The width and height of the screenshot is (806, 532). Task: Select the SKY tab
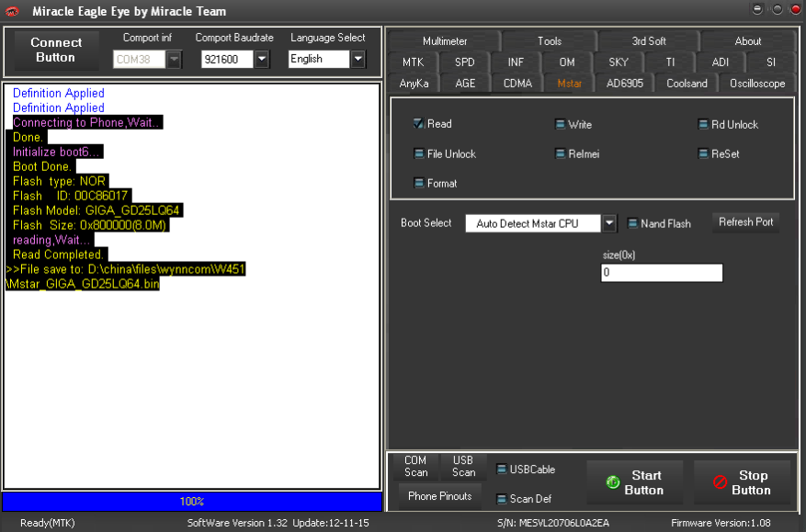(x=619, y=62)
